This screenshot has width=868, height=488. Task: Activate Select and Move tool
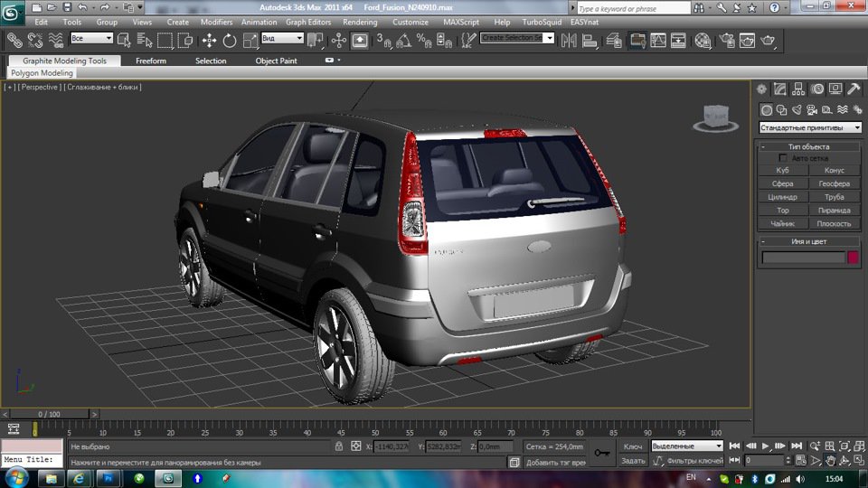(209, 40)
